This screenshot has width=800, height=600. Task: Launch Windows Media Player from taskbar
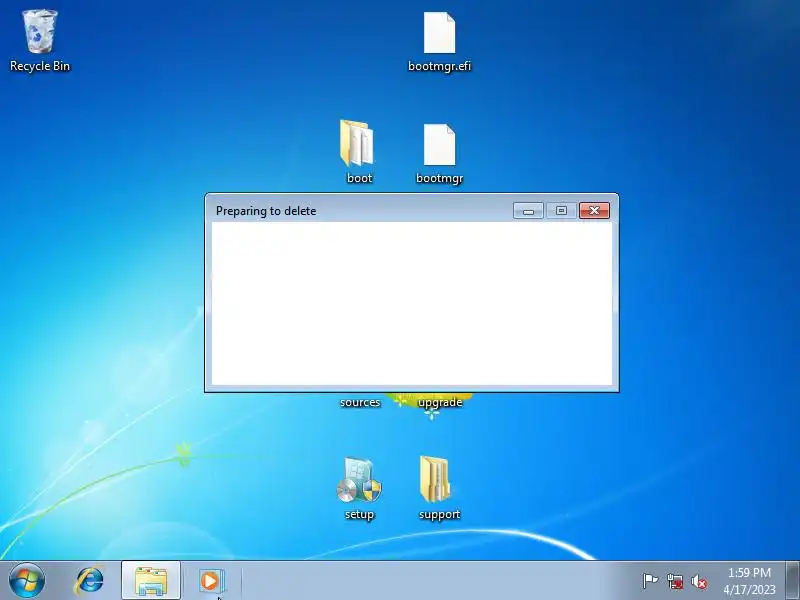pyautogui.click(x=210, y=581)
